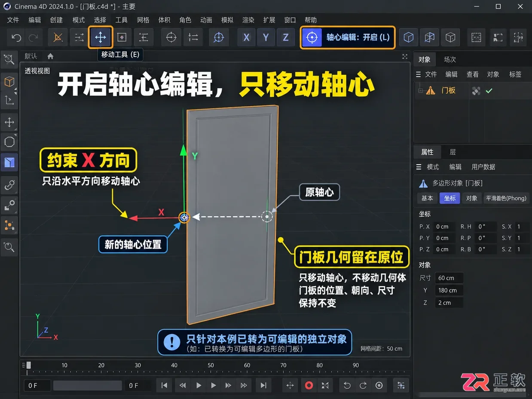Expand the 门板 tree node

[420, 91]
